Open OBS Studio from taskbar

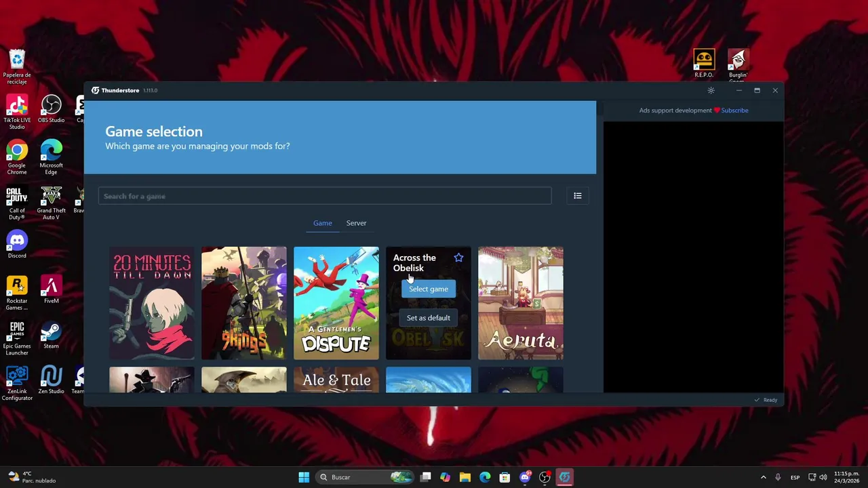point(545,477)
